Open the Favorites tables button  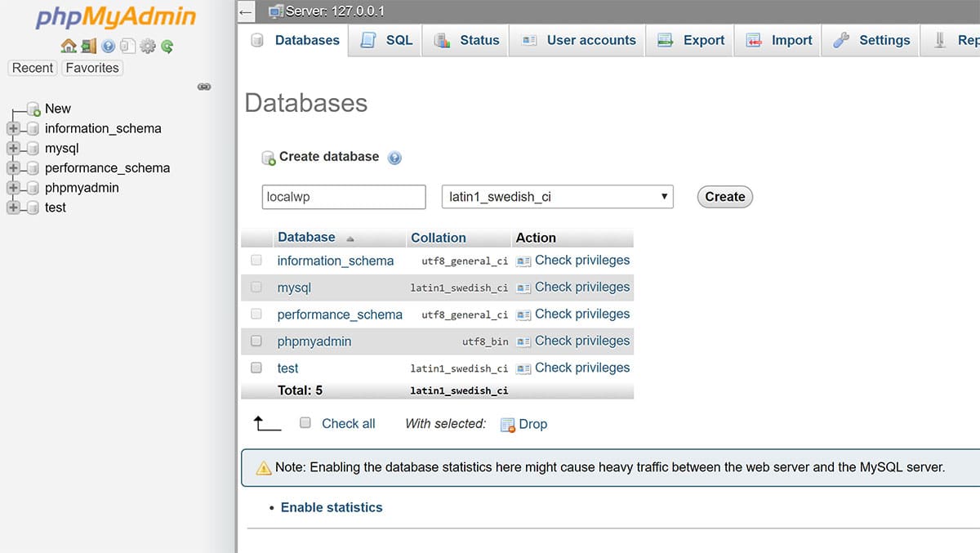(x=92, y=68)
